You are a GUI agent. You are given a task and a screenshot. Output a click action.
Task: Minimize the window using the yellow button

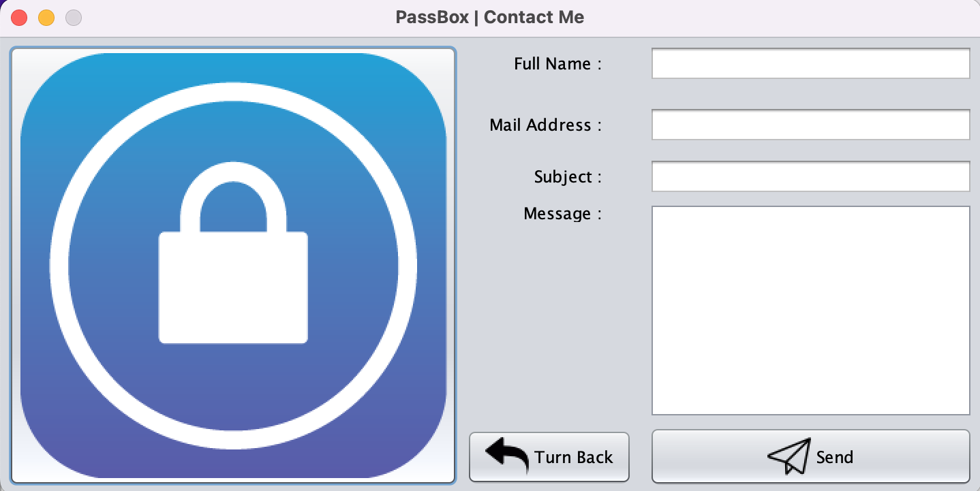pos(46,18)
